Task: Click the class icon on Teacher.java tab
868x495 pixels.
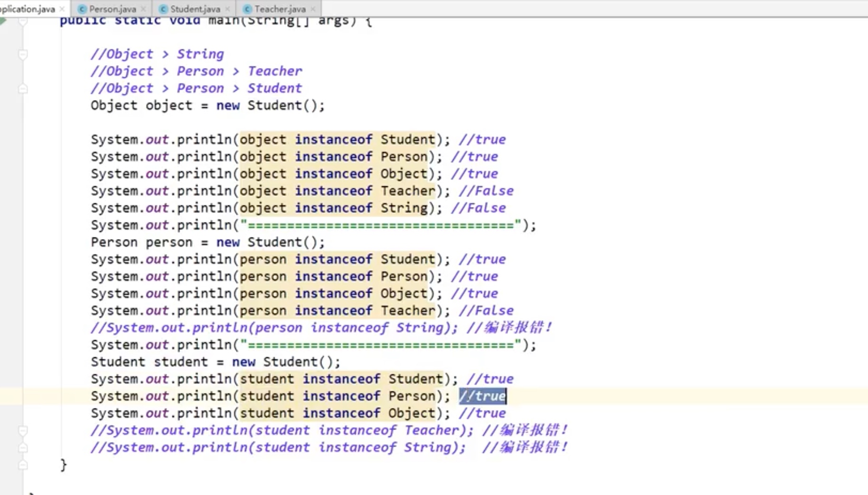Action: tap(247, 9)
